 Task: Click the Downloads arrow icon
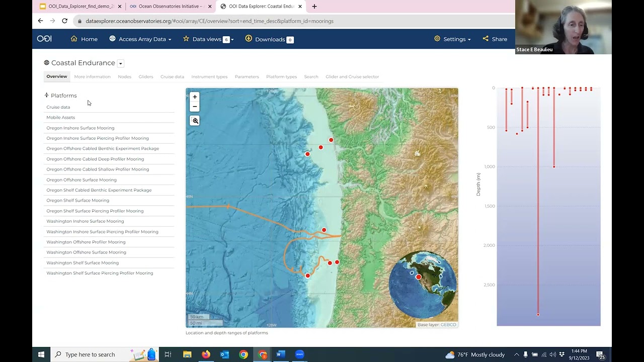tap(249, 39)
